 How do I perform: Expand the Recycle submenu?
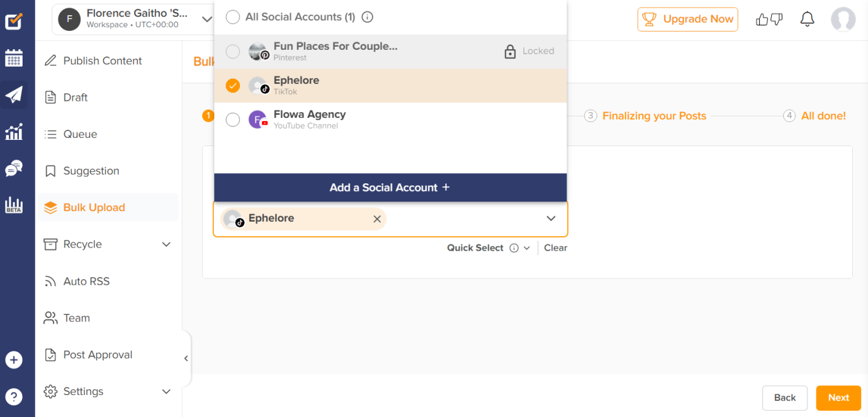(x=166, y=244)
